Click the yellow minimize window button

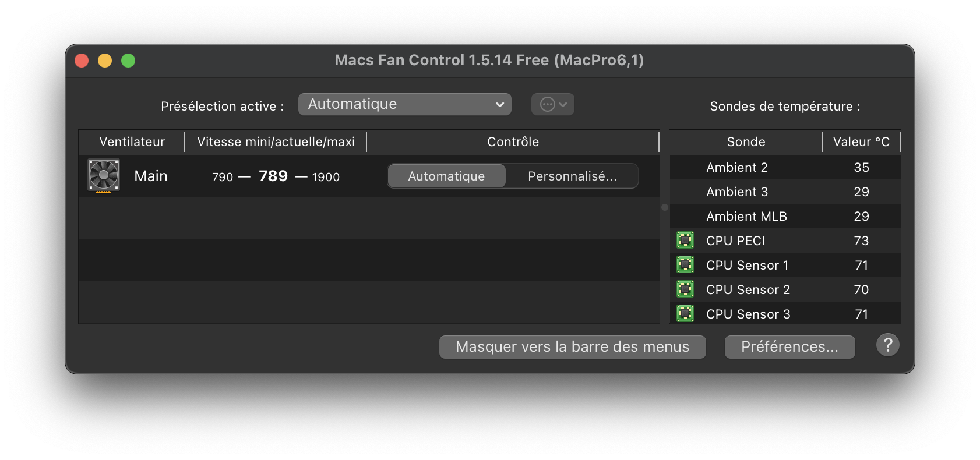point(105,61)
